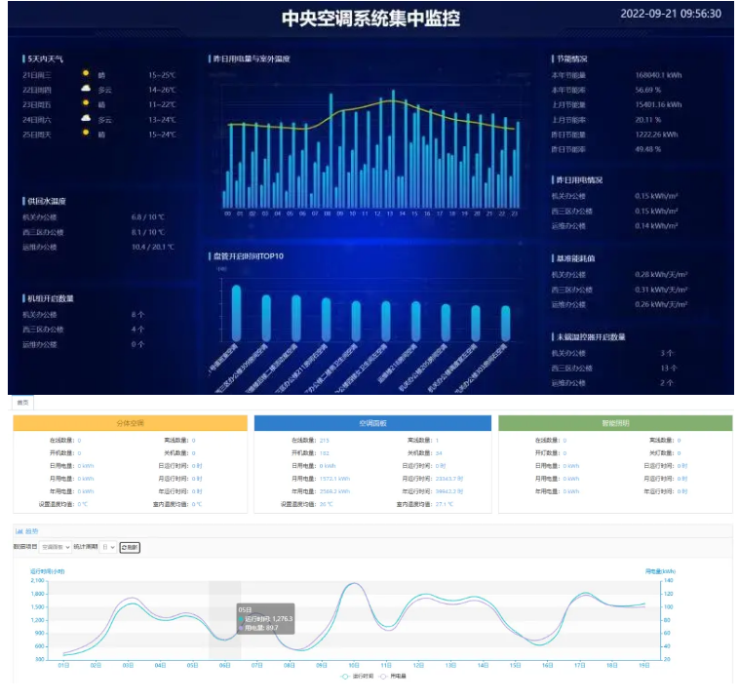Click the trend chart icon beside 趋势
The image size is (739, 700).
19,531
